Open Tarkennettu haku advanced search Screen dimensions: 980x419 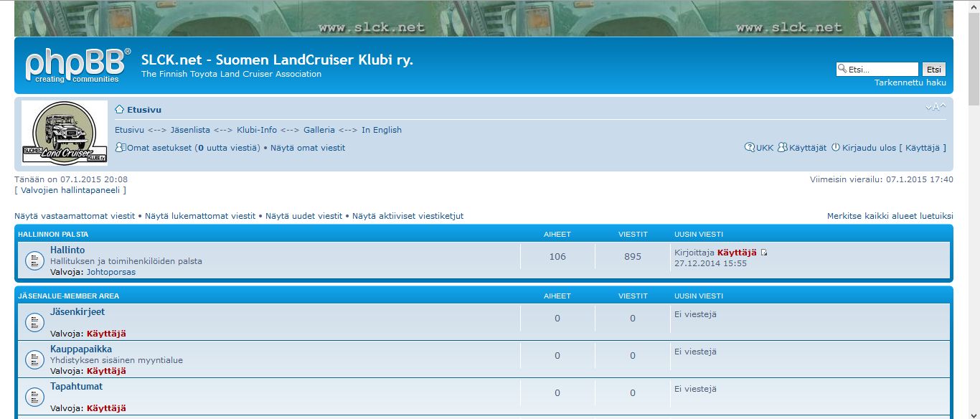pos(910,83)
